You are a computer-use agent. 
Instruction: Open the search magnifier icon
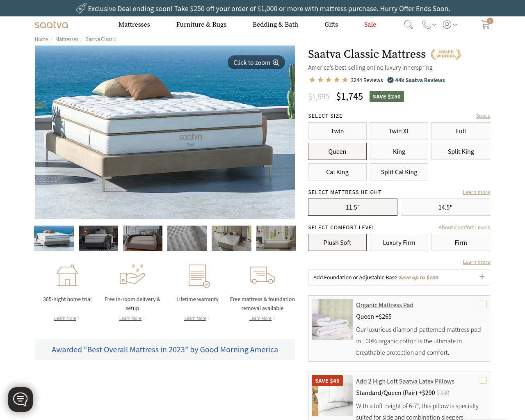(x=408, y=25)
